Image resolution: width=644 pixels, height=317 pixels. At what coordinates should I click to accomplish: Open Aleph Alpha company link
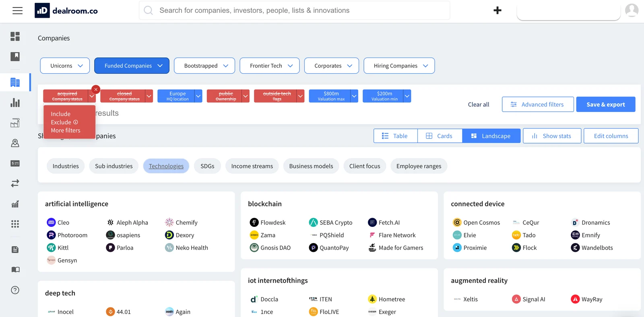tap(132, 222)
